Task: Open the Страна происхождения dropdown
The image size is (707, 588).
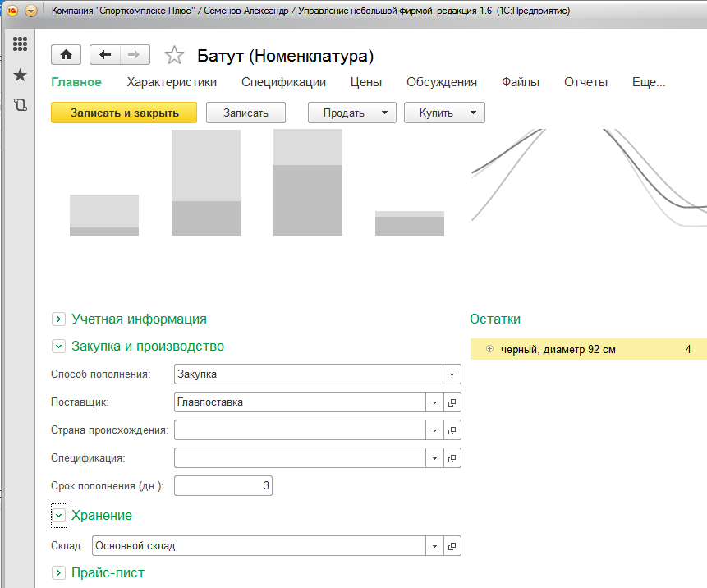Action: pos(434,430)
